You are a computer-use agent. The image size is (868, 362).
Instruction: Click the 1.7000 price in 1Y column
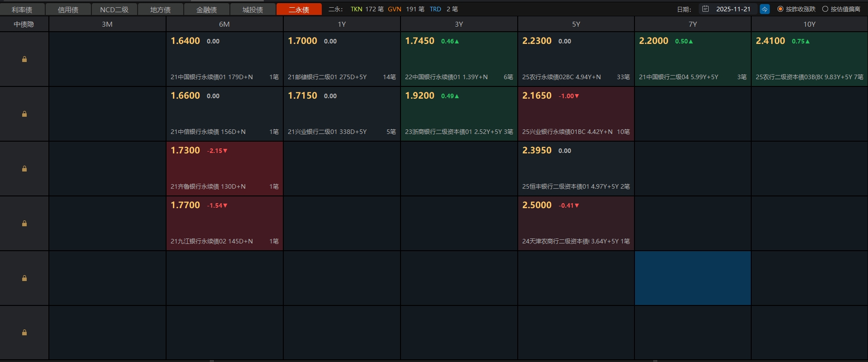coord(302,41)
